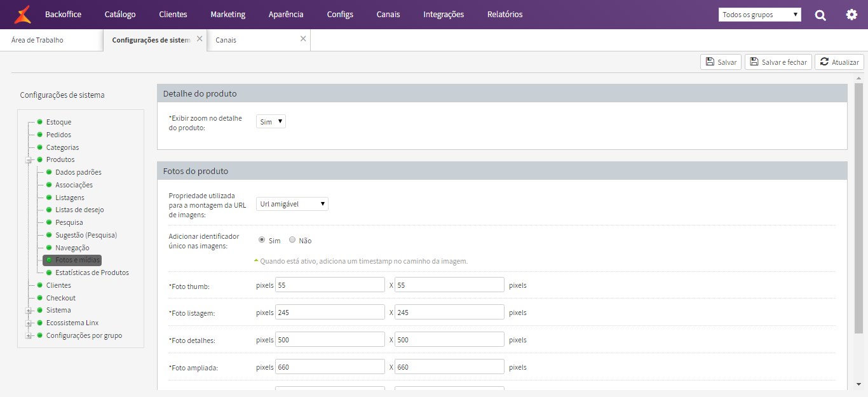Click the Linx logo icon
Viewport: 868px width, 397px height.
[22, 14]
